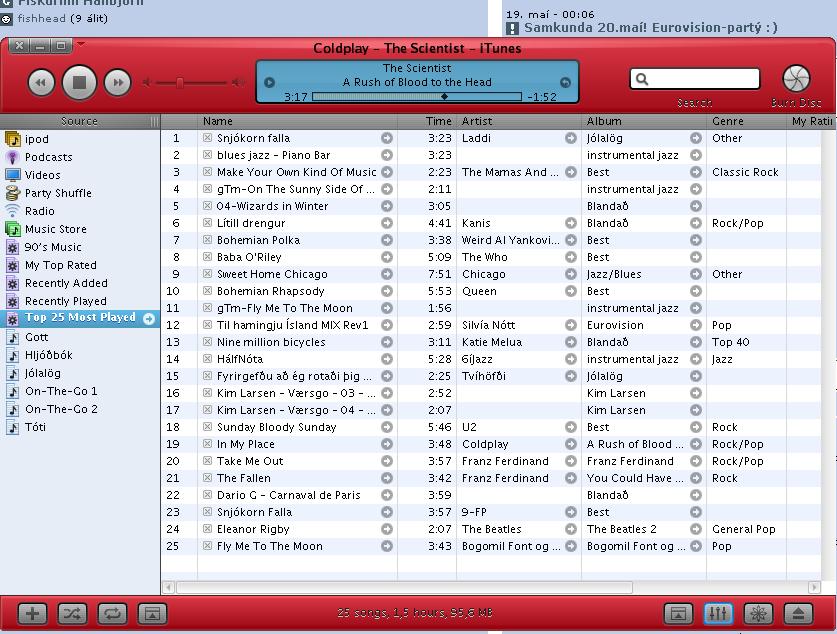
Task: Toggle the Sunday Bloody Sunday checkbox
Action: [207, 427]
